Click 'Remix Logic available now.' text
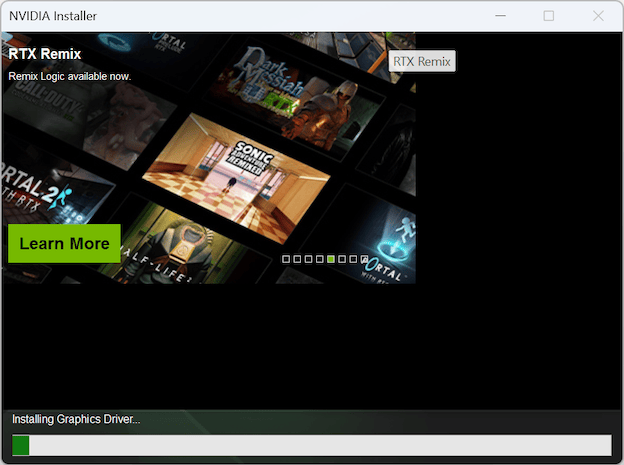 tap(70, 76)
